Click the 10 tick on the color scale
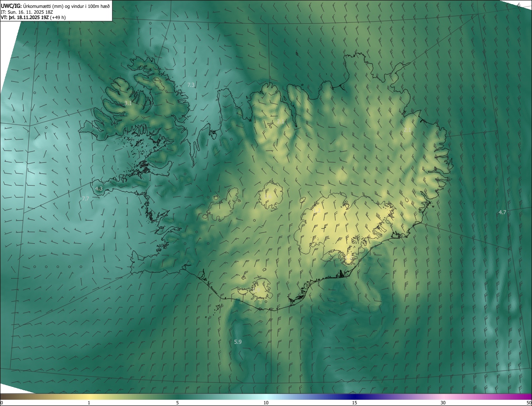 [x=266, y=403]
